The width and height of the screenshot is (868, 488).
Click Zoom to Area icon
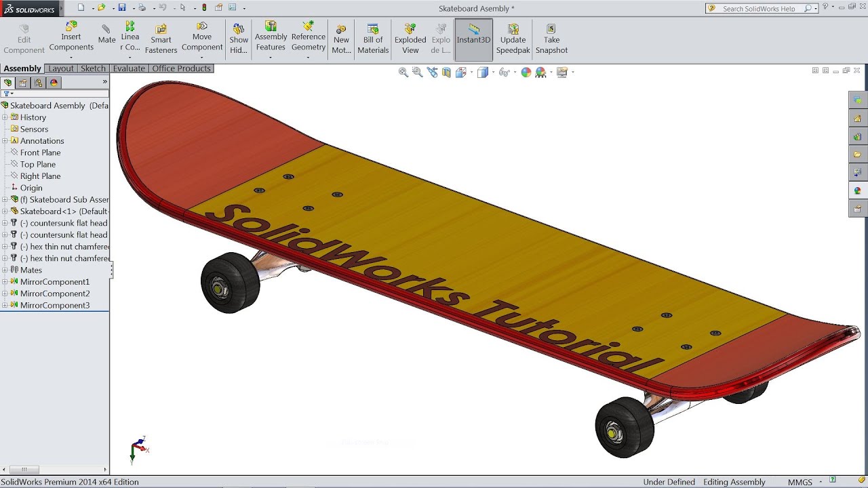(x=417, y=72)
